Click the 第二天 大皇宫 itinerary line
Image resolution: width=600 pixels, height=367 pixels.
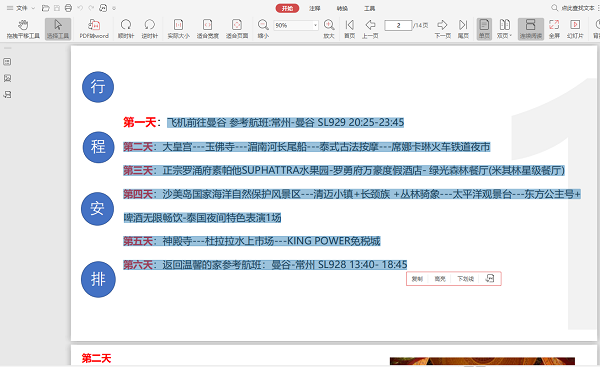(x=307, y=147)
